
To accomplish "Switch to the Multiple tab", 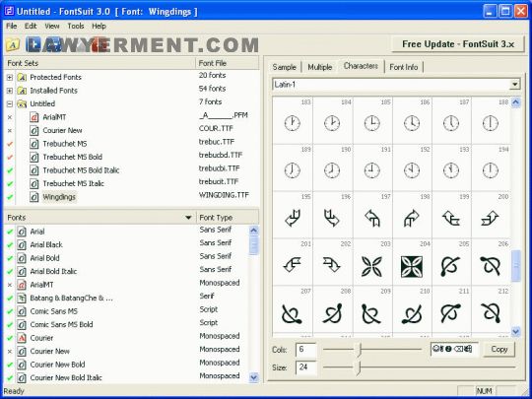I will pyautogui.click(x=319, y=67).
